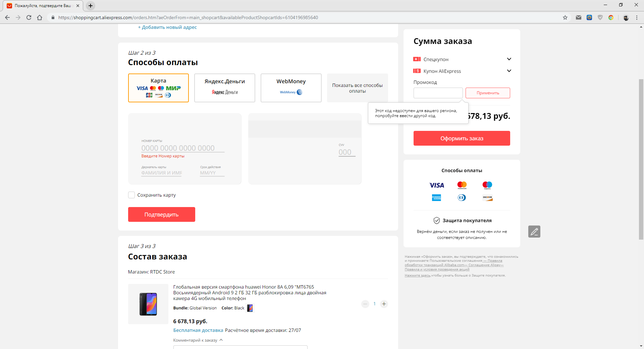The height and width of the screenshot is (349, 644).
Task: Open the user profile avatar icon
Action: point(626,17)
